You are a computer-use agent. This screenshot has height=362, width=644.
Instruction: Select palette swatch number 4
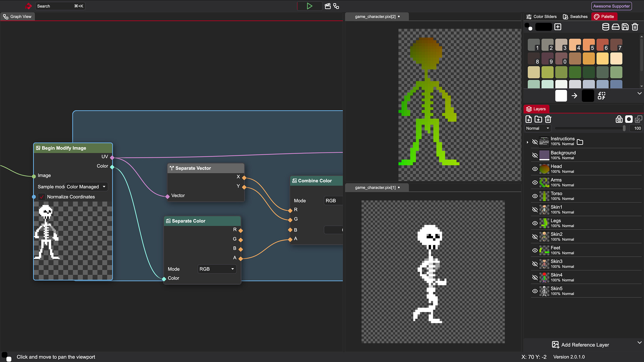[x=575, y=45]
